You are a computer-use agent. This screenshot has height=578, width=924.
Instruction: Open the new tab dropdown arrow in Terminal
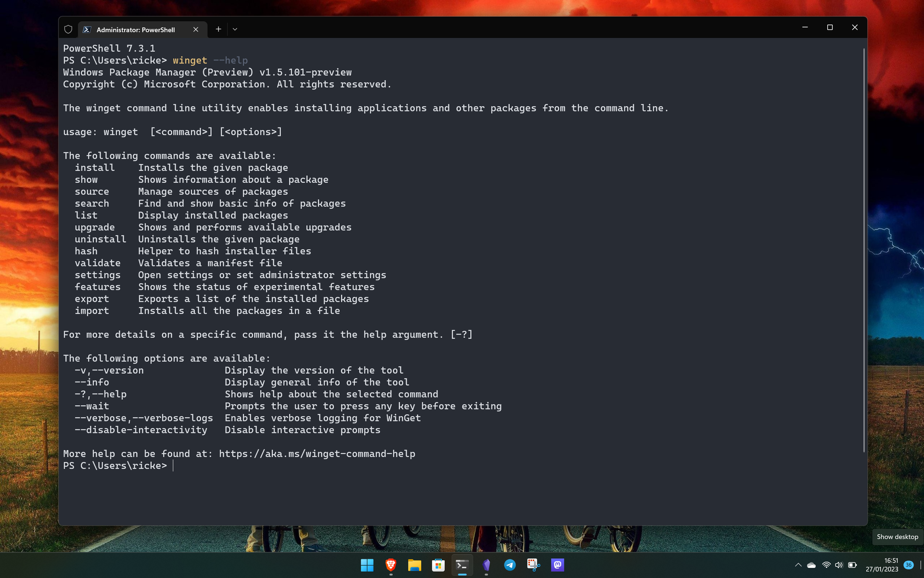click(x=235, y=29)
